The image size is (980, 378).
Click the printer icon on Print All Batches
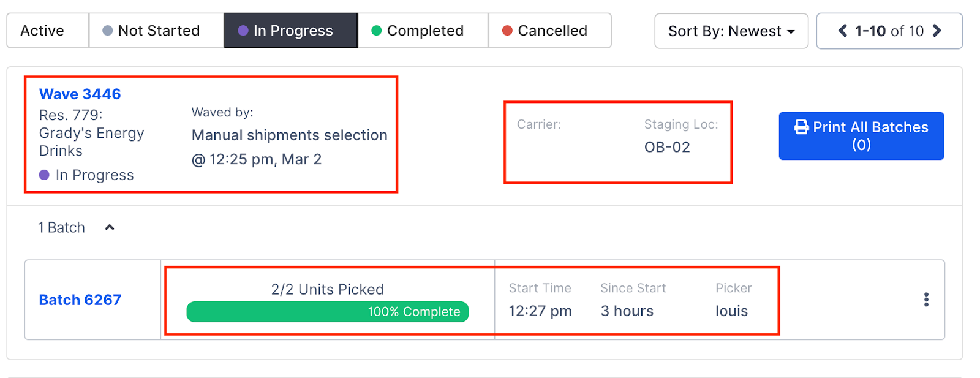click(x=801, y=127)
